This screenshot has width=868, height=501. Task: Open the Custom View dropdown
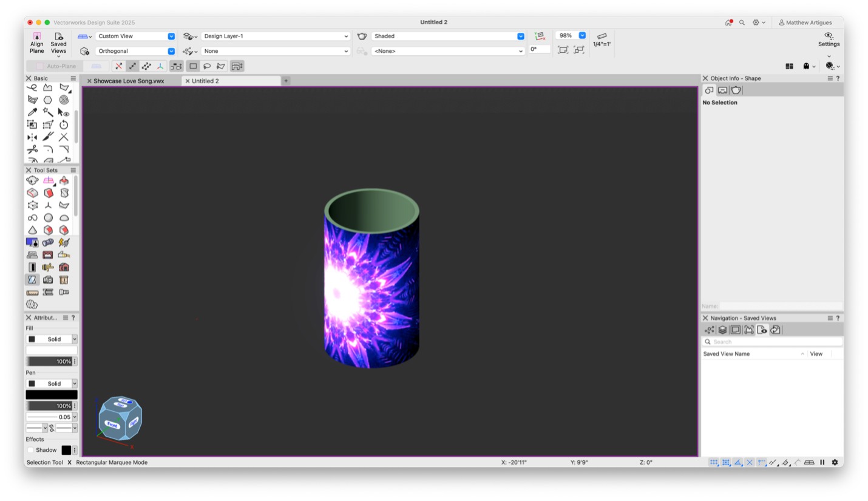tap(135, 36)
